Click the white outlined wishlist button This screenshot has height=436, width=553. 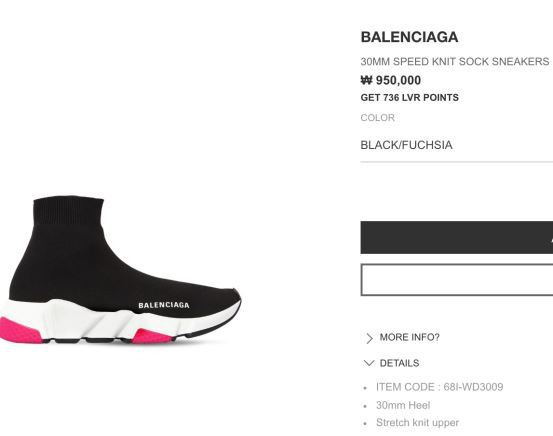click(x=457, y=280)
